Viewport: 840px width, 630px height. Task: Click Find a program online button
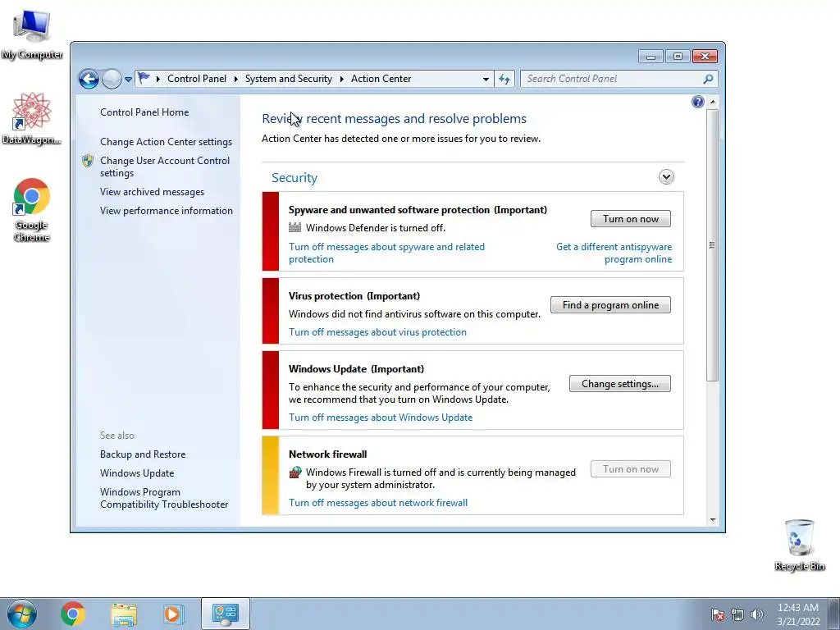coord(610,305)
